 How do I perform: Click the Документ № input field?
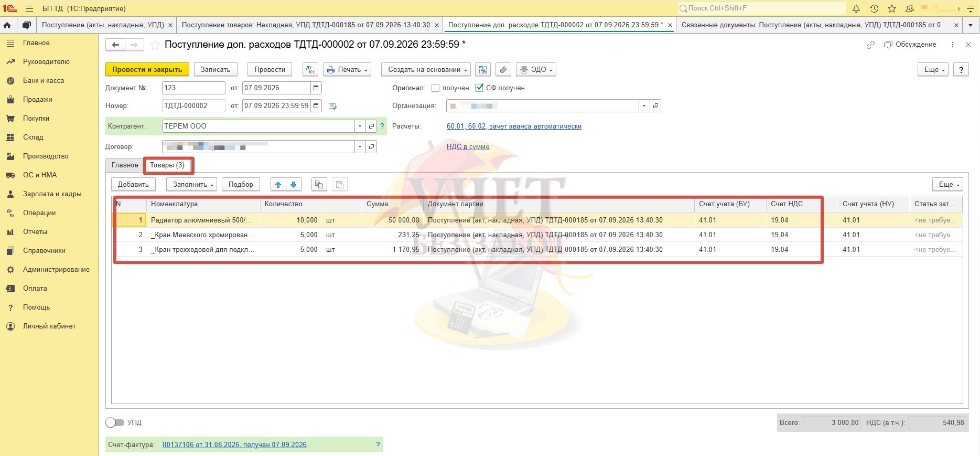(193, 88)
